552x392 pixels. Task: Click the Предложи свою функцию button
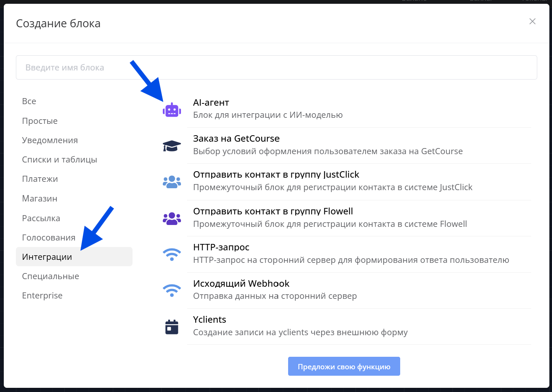click(x=344, y=366)
